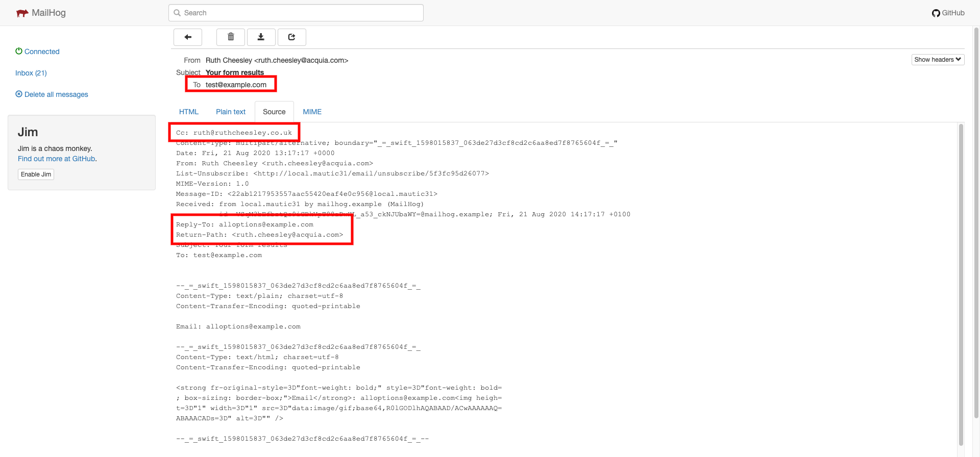Image resolution: width=980 pixels, height=457 pixels.
Task: Click the Connected power status icon
Action: (x=19, y=51)
